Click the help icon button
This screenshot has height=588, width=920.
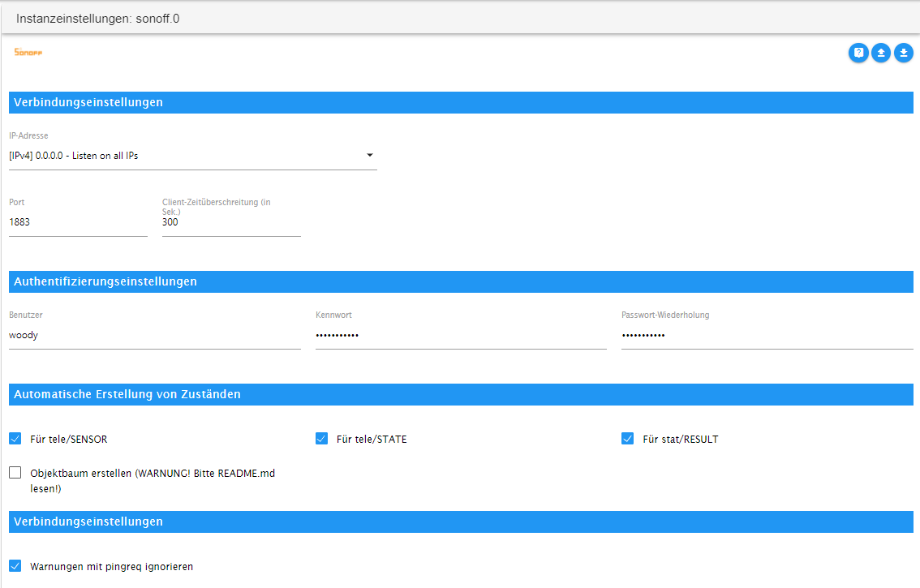click(x=858, y=53)
